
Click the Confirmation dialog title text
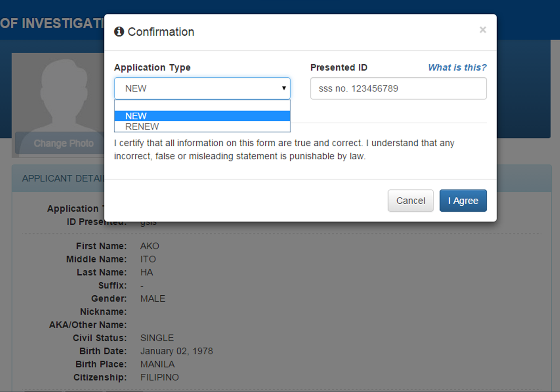[161, 32]
